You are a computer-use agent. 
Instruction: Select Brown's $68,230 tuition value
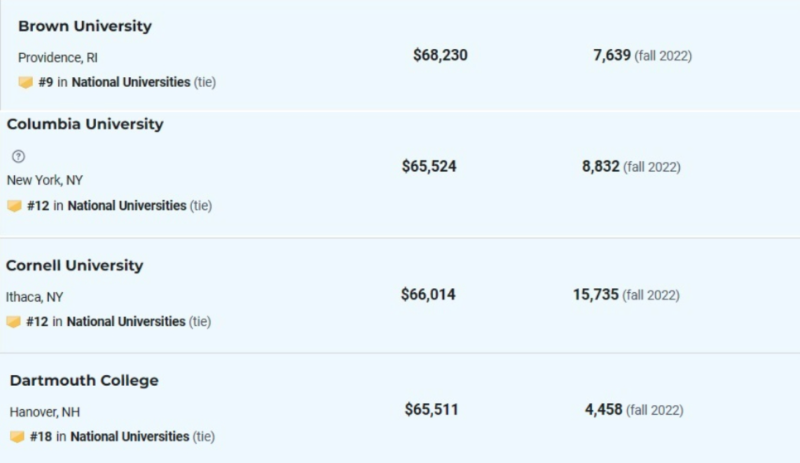coord(440,55)
